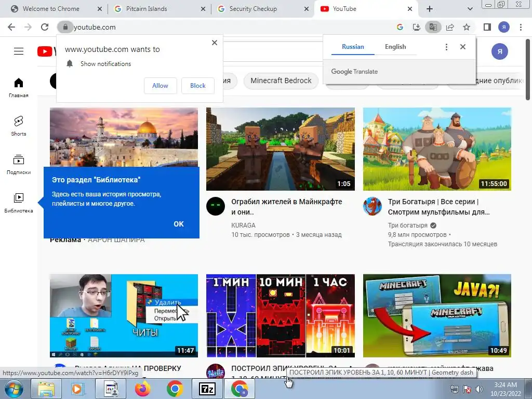This screenshot has height=399, width=532.
Task: Open the YouTube hamburger guide menu
Action: click(19, 51)
